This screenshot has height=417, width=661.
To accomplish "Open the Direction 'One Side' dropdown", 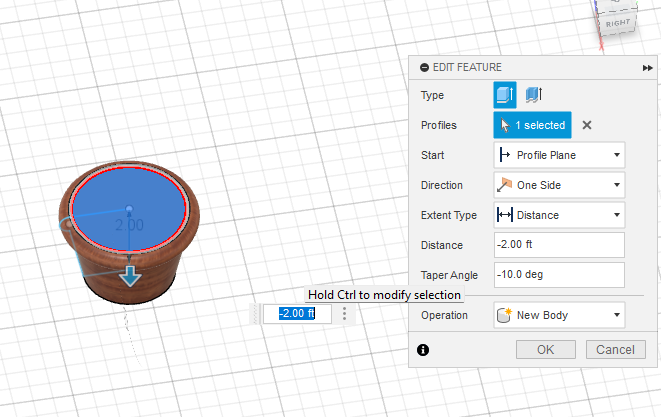I will (559, 185).
